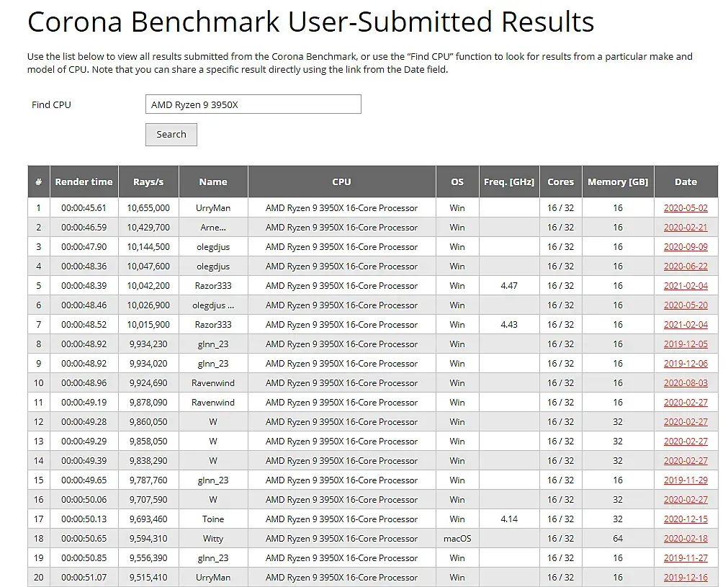Screen dimensions: 728x587
Task: Open the 2019-12-16 date link
Action: click(686, 578)
